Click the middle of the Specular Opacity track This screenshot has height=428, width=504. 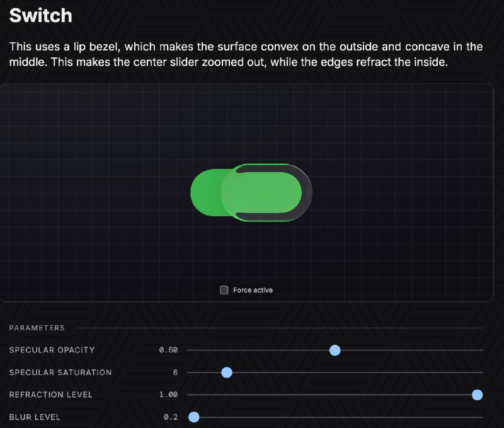[x=334, y=350]
